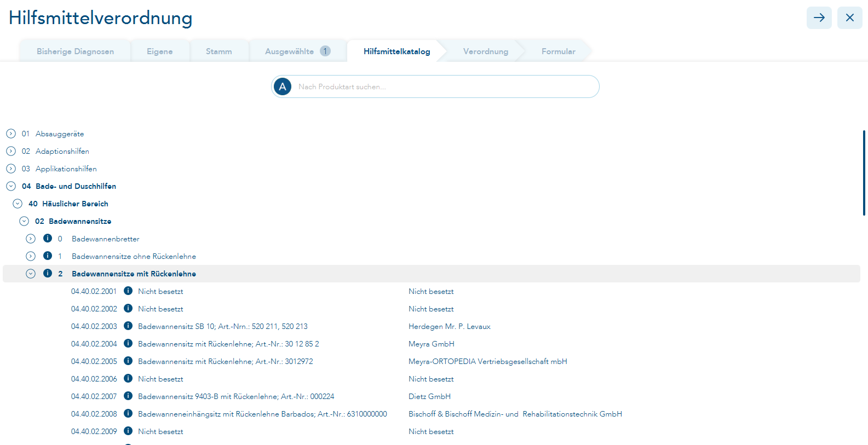The height and width of the screenshot is (445, 868).
Task: Close the Hilfsmittelverordnung dialog
Action: [849, 18]
